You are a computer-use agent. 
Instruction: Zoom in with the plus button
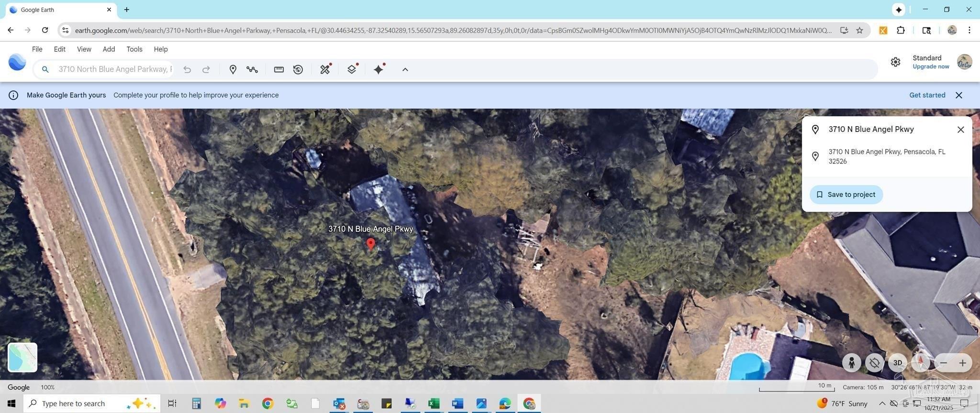pyautogui.click(x=962, y=363)
